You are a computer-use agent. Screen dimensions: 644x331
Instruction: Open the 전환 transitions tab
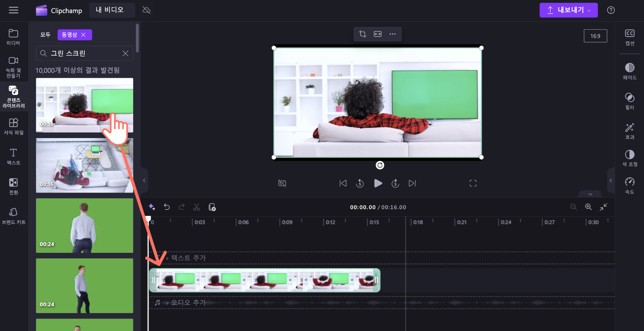[13, 186]
